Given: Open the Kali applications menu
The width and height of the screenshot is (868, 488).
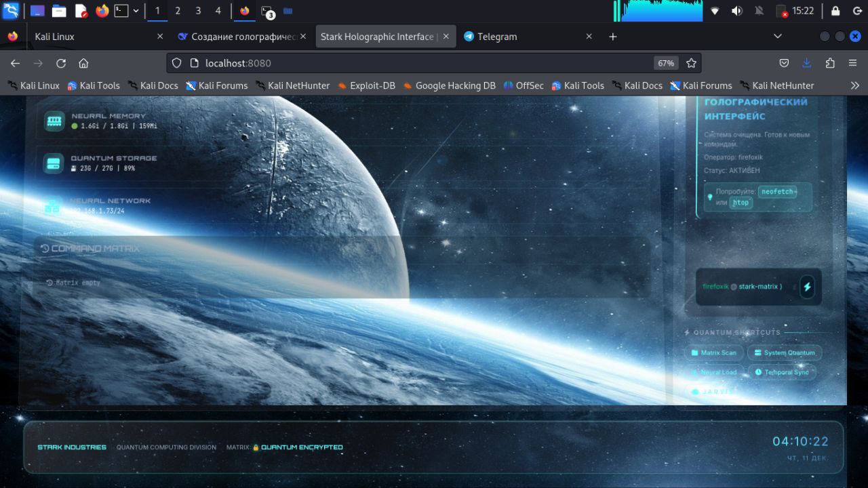Looking at the screenshot, I should click(x=11, y=11).
